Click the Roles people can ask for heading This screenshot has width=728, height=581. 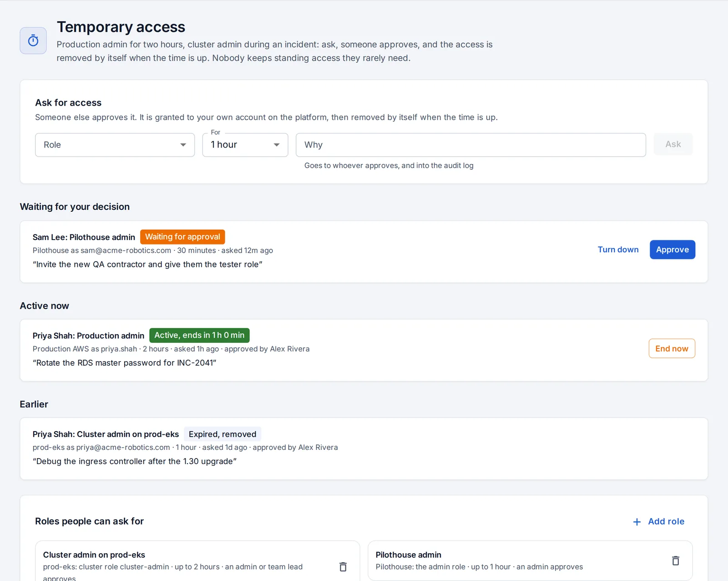pyautogui.click(x=89, y=521)
